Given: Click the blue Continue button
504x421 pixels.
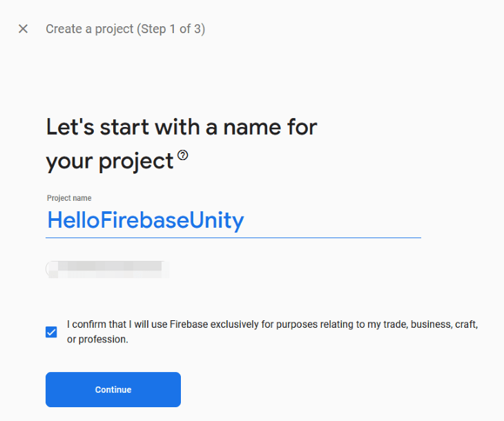Looking at the screenshot, I should point(113,389).
